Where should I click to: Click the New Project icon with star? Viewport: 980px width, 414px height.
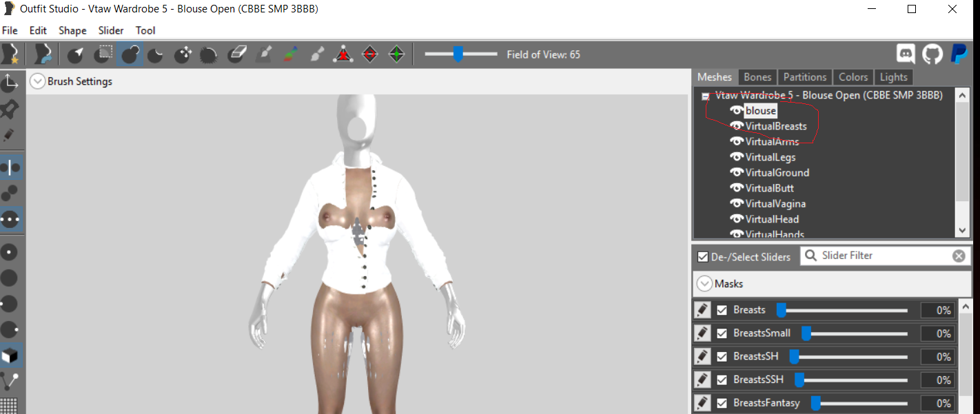(10, 54)
